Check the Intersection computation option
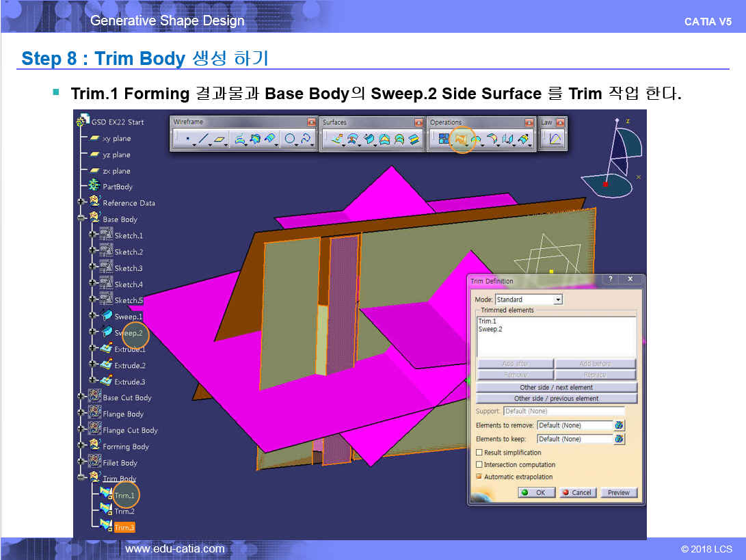Viewport: 746px width, 560px height. pos(479,465)
